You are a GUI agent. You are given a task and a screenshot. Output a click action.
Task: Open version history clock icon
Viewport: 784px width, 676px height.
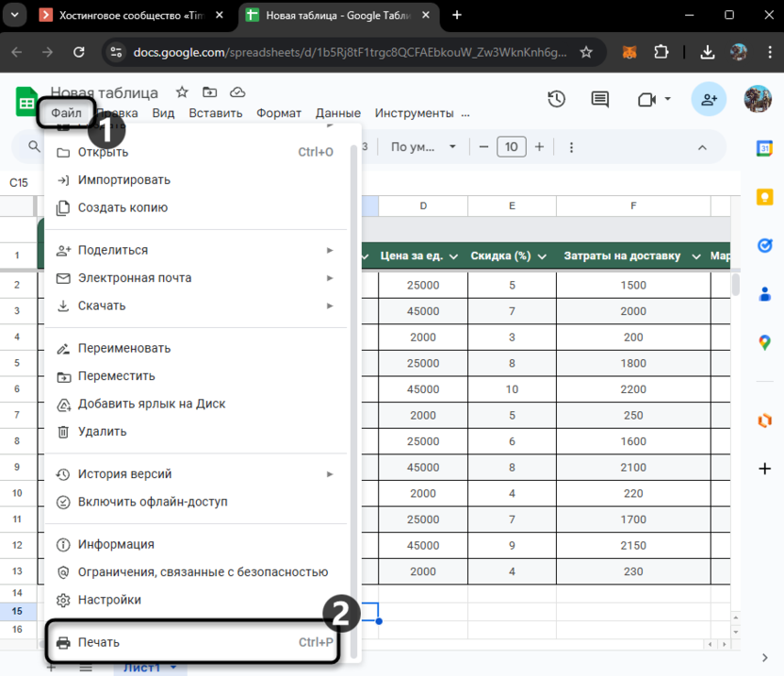coord(556,99)
